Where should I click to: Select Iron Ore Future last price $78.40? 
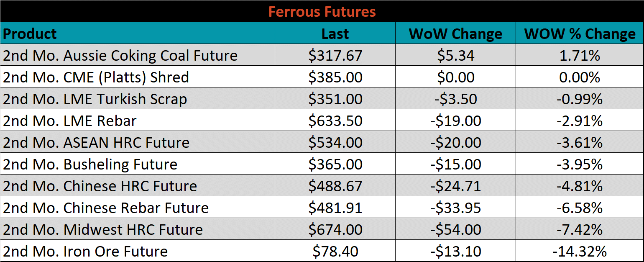point(335,251)
